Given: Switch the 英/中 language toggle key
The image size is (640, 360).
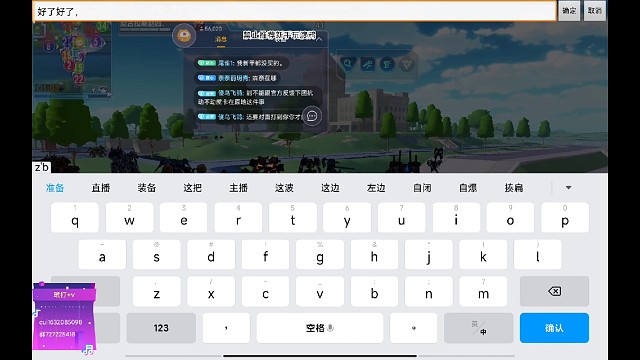Looking at the screenshot, I should pyautogui.click(x=478, y=328).
